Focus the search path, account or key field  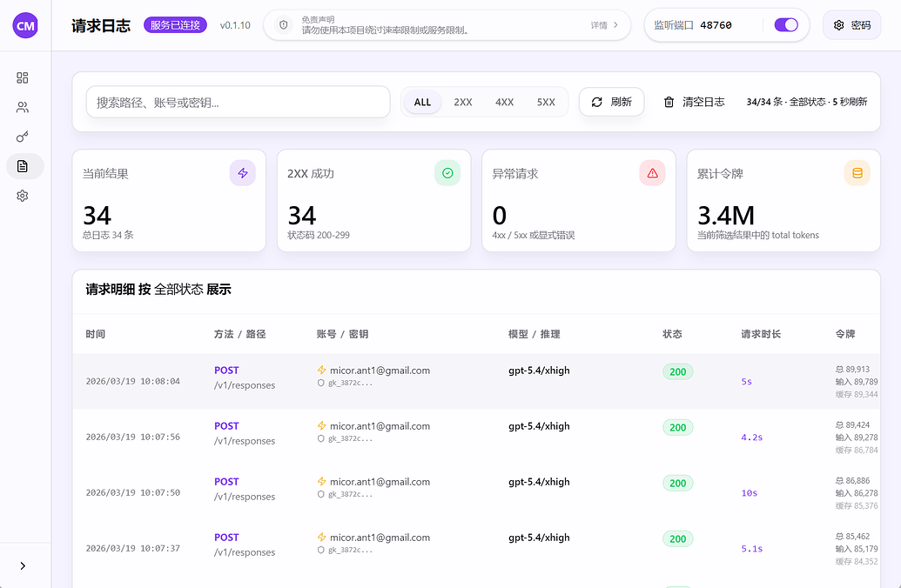(x=238, y=103)
